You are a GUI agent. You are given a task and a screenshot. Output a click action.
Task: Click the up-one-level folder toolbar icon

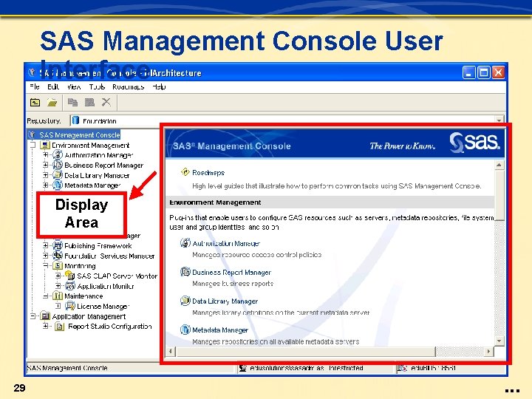tap(35, 102)
